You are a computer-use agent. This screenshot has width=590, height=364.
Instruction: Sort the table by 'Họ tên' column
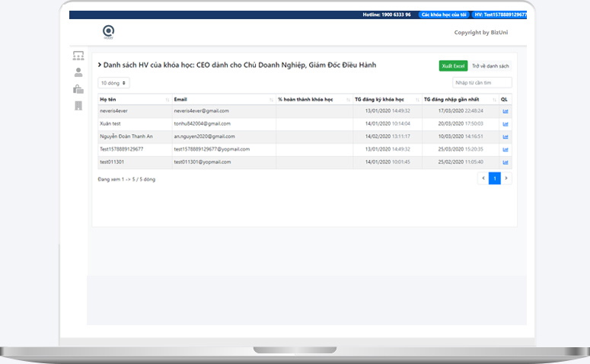(133, 99)
